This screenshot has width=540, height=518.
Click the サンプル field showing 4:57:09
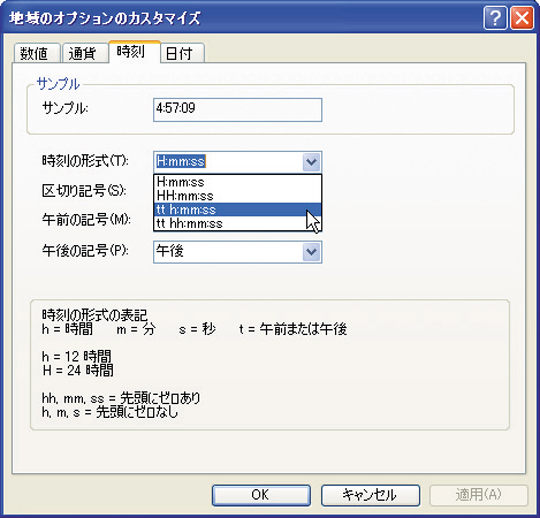click(x=238, y=110)
